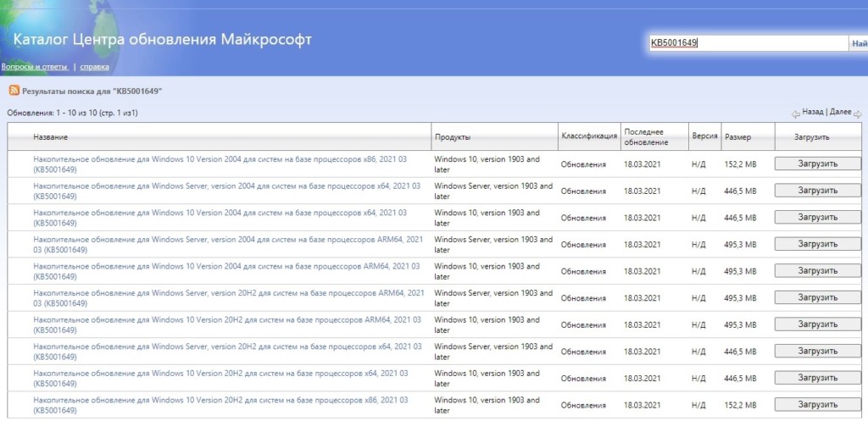868x421 pixels.
Task: Open Windows 10 Version 2004 ARM64 update link
Action: [226, 271]
